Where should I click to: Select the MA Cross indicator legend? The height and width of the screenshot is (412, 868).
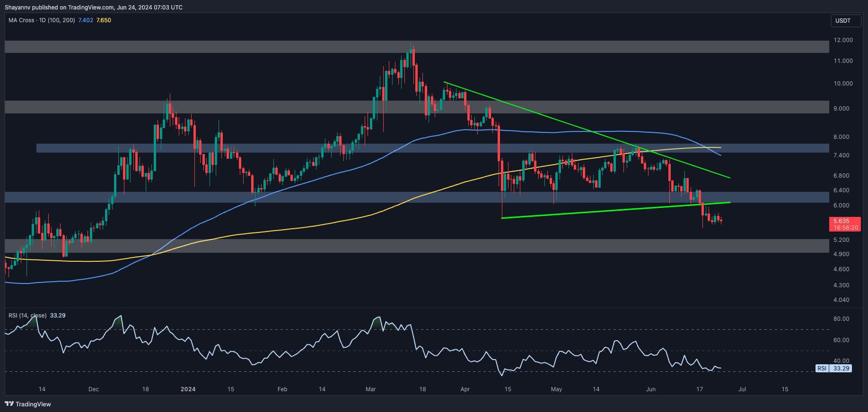pos(41,20)
